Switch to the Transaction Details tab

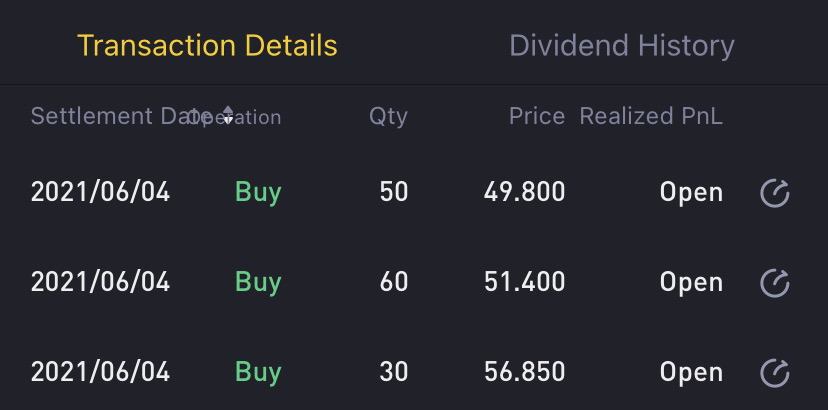(207, 45)
